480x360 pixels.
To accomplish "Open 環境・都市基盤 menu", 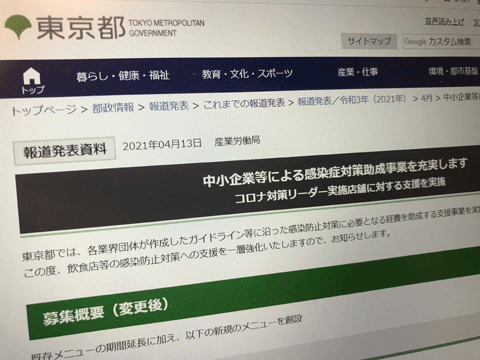I will click(x=454, y=71).
